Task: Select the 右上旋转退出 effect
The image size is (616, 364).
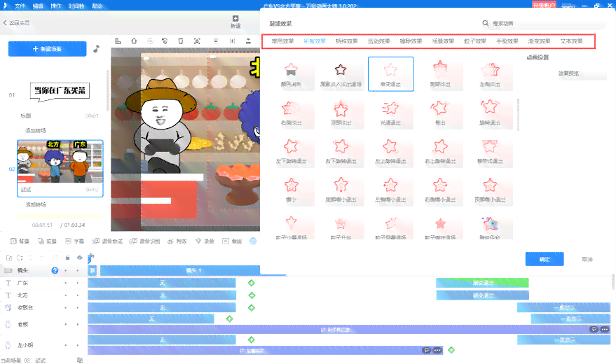Action: pyautogui.click(x=440, y=151)
